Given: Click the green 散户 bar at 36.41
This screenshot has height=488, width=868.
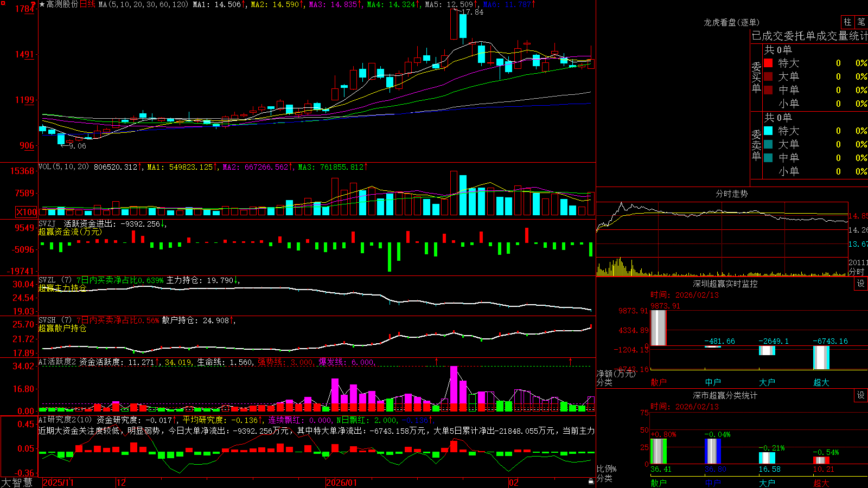Looking at the screenshot, I should [x=659, y=451].
